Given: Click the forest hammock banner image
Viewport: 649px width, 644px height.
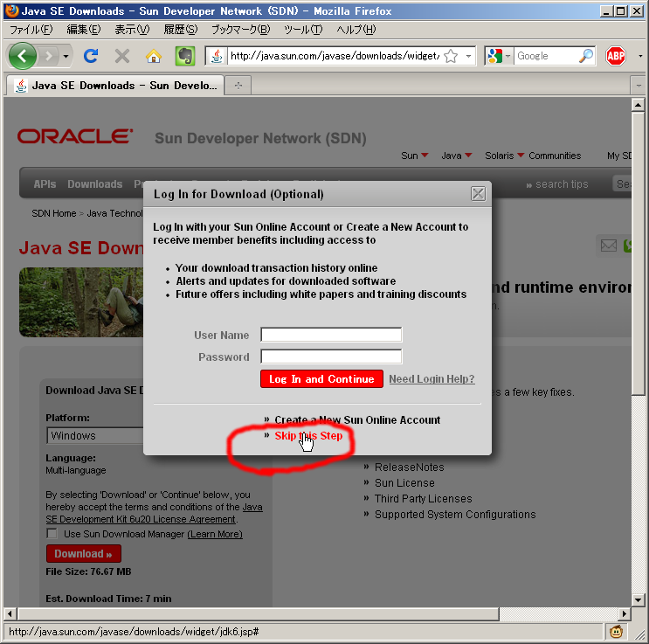Looking at the screenshot, I should (x=81, y=302).
